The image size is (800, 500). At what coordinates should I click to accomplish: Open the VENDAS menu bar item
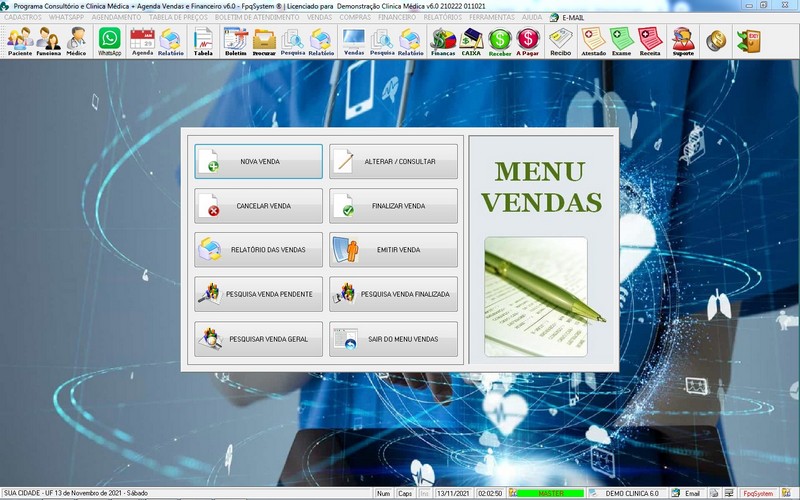[319, 17]
